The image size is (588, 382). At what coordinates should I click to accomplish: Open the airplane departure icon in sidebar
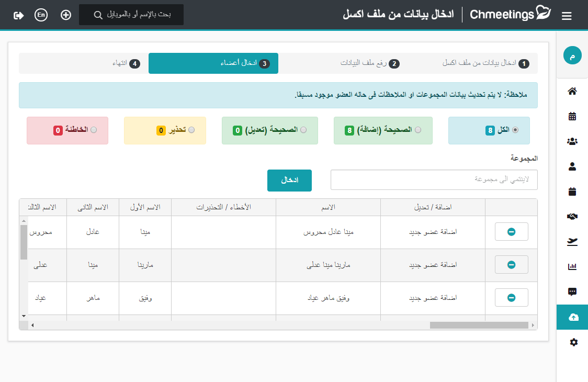click(x=572, y=242)
